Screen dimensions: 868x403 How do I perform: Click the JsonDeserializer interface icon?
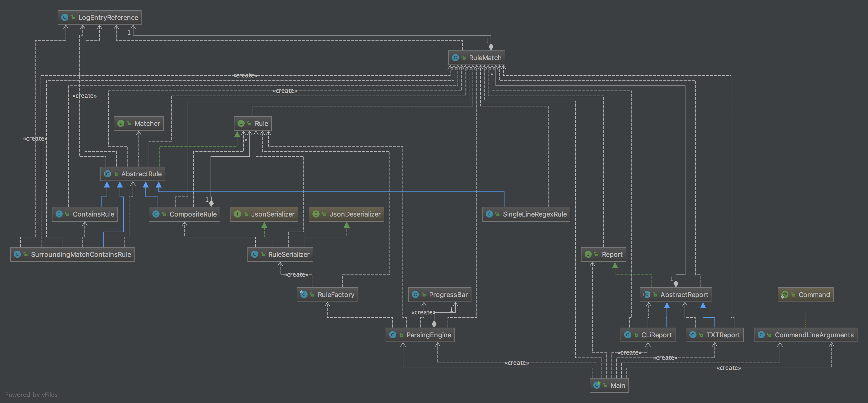pos(316,214)
